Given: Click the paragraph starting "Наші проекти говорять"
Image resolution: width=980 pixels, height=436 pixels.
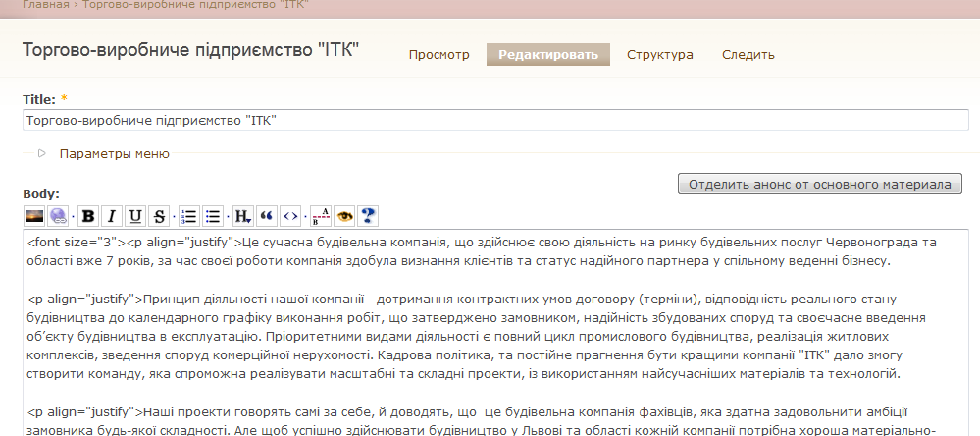Looking at the screenshot, I should 482,421.
